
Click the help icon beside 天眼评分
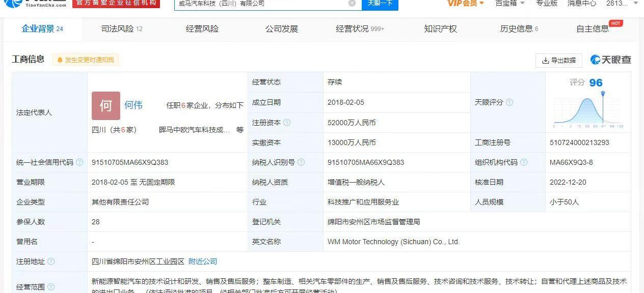pyautogui.click(x=509, y=102)
